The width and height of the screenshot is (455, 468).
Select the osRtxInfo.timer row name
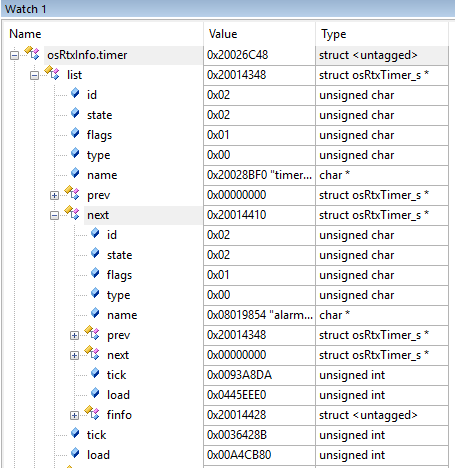(x=87, y=55)
